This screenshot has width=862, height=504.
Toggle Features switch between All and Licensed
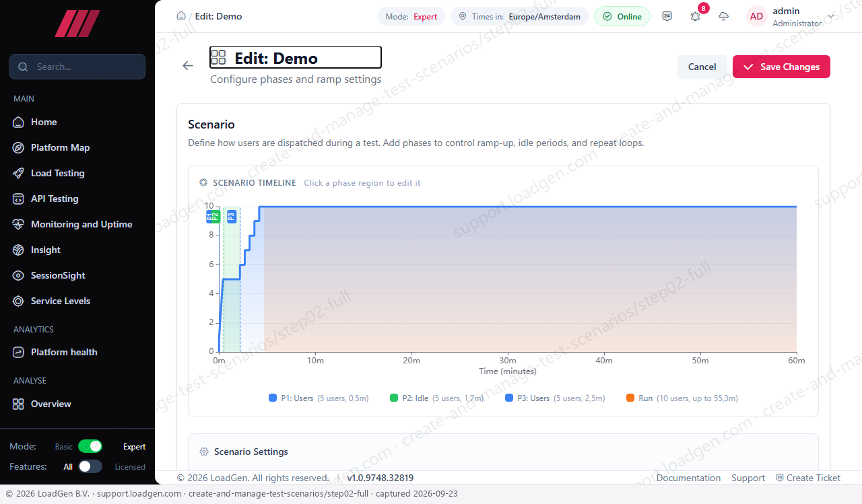90,466
